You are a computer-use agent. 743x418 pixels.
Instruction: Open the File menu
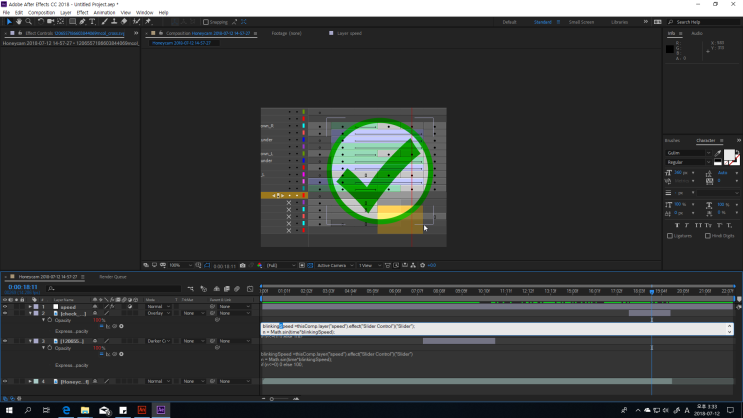6,12
